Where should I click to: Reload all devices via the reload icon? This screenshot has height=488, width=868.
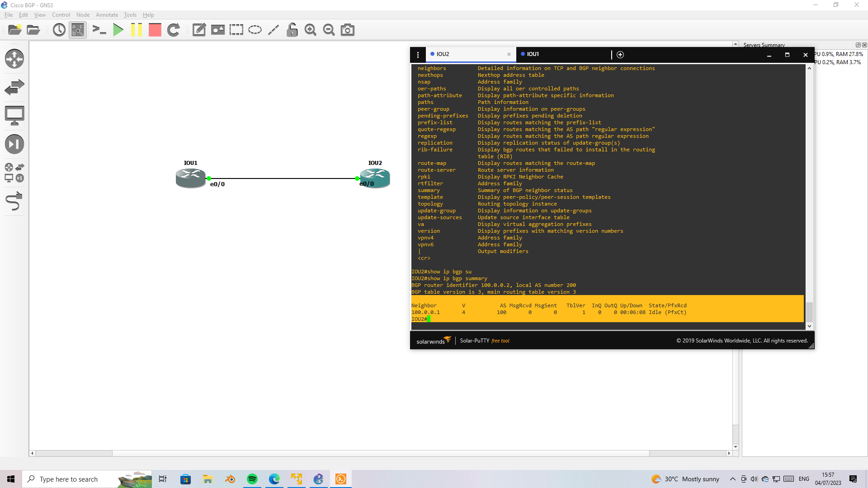[x=174, y=30]
